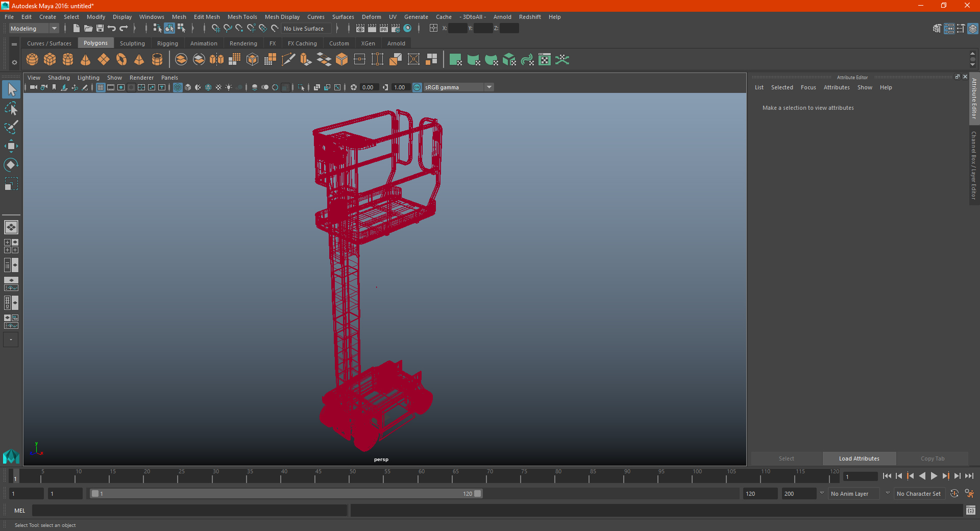Click the Copy Tab button
The height and width of the screenshot is (531, 980).
pos(933,458)
